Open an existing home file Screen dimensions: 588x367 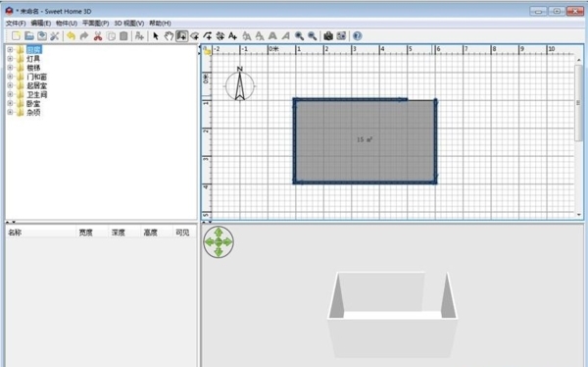(29, 36)
